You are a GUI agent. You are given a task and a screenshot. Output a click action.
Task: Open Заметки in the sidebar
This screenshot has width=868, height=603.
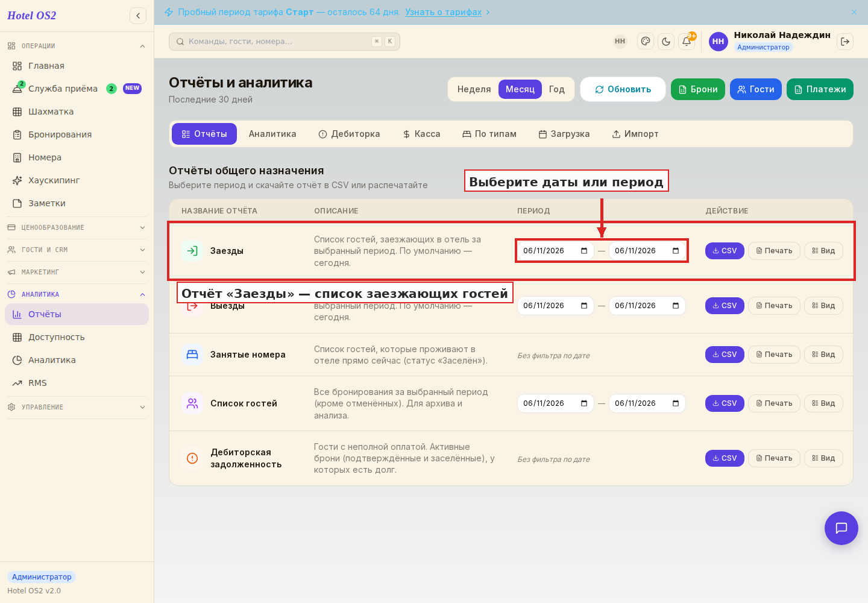(x=77, y=203)
